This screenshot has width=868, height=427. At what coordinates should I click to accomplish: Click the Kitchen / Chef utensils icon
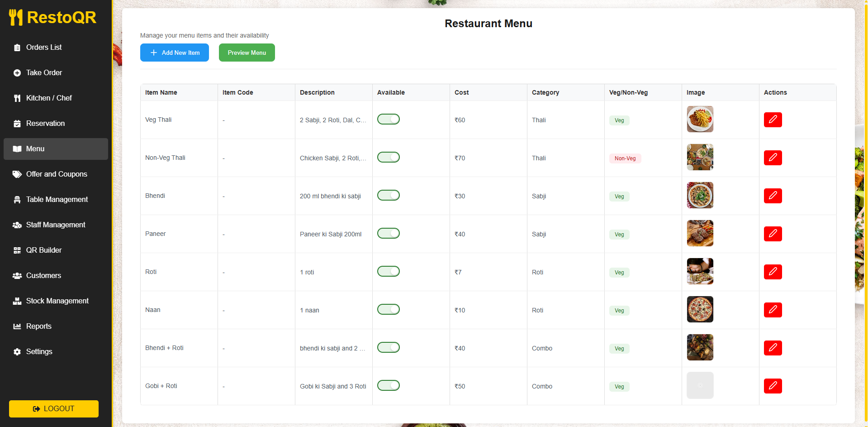(x=17, y=98)
